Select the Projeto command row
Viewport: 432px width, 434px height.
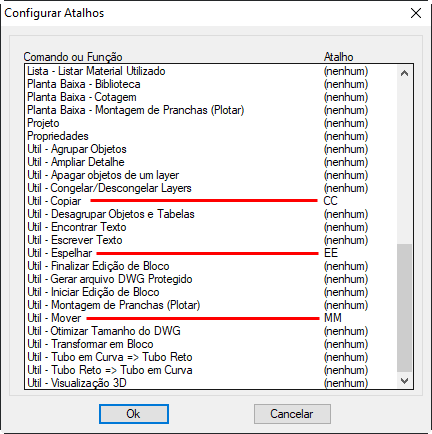click(x=211, y=123)
